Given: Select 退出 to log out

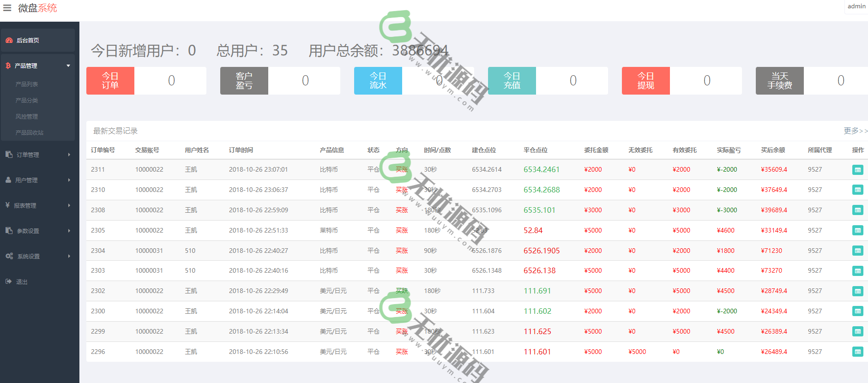Looking at the screenshot, I should 22,281.
